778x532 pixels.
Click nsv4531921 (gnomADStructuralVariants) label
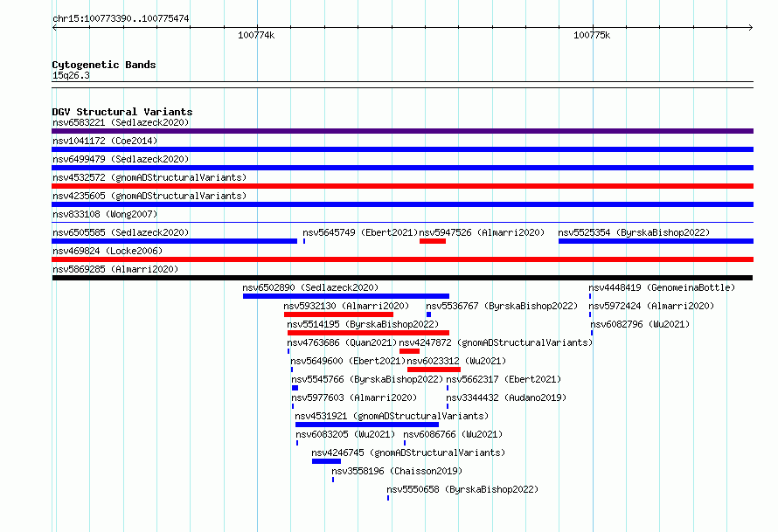tap(392, 416)
